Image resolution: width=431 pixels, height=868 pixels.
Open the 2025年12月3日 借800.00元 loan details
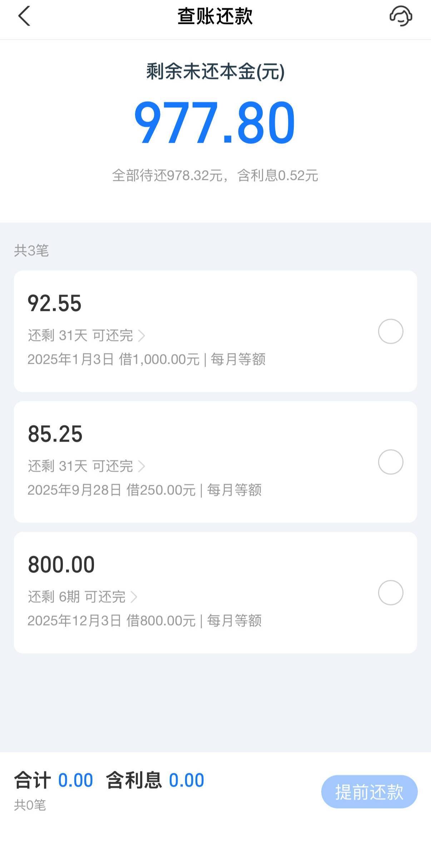click(x=144, y=621)
